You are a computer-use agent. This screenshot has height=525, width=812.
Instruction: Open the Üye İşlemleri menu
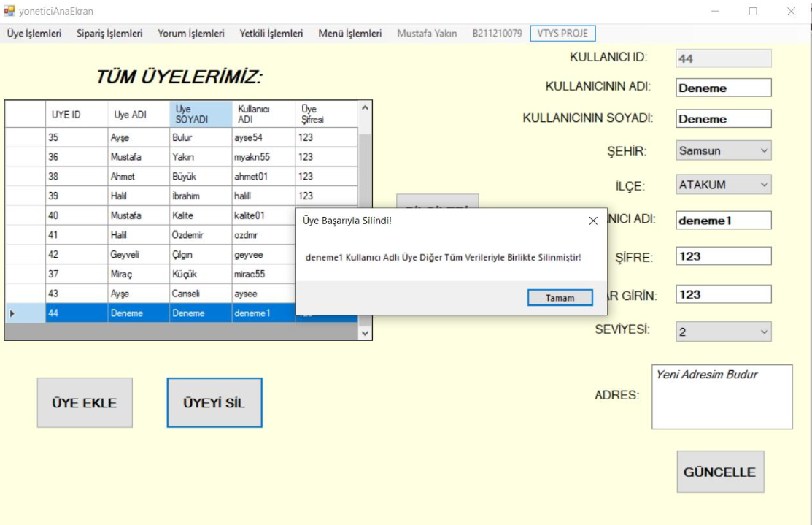click(x=34, y=34)
